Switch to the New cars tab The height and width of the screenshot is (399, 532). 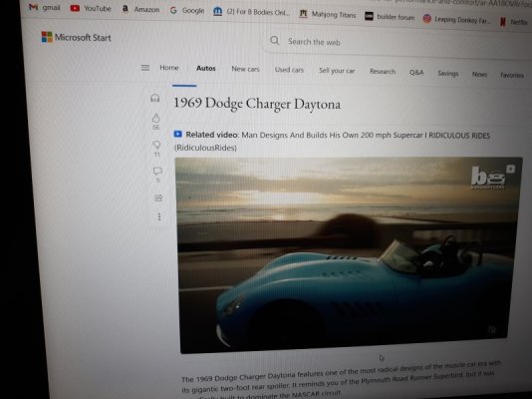[245, 69]
